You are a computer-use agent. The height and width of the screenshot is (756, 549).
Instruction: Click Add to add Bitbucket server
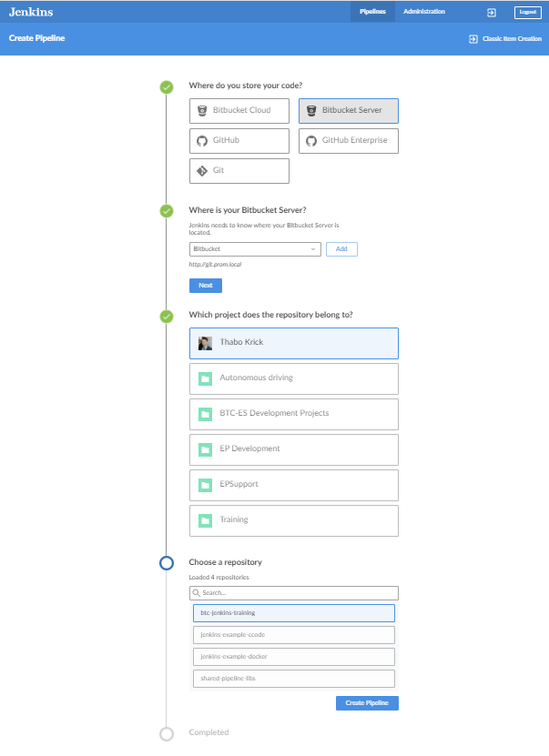click(341, 249)
